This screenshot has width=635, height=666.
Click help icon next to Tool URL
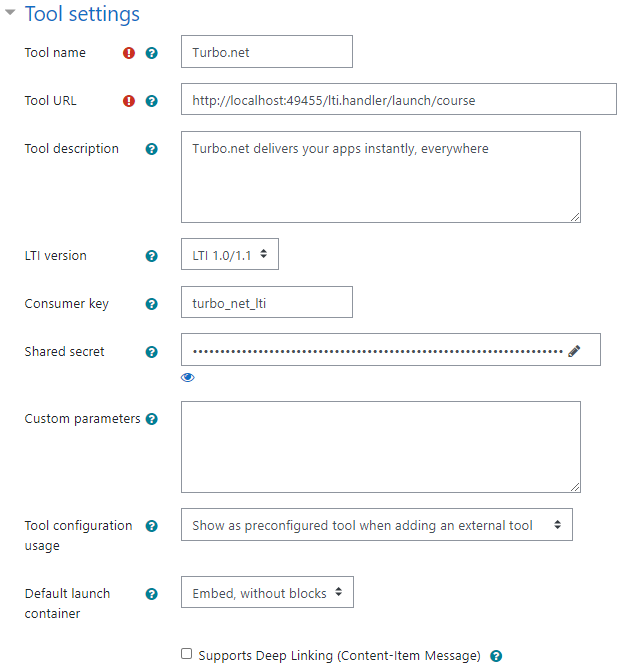152,101
